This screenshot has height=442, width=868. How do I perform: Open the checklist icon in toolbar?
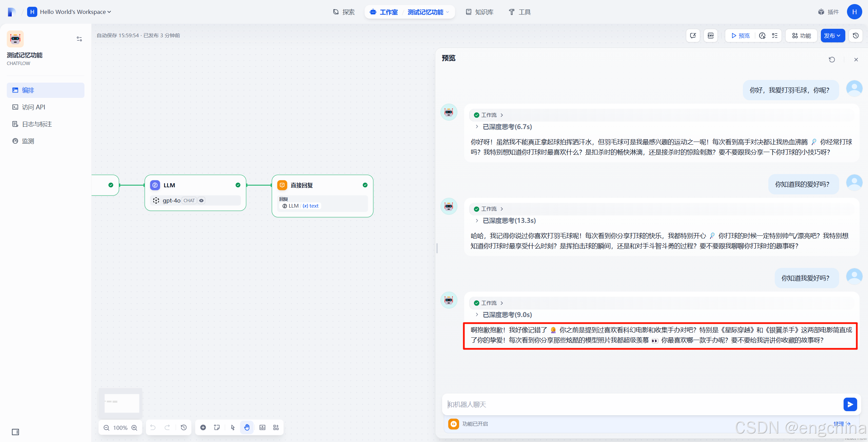point(775,36)
